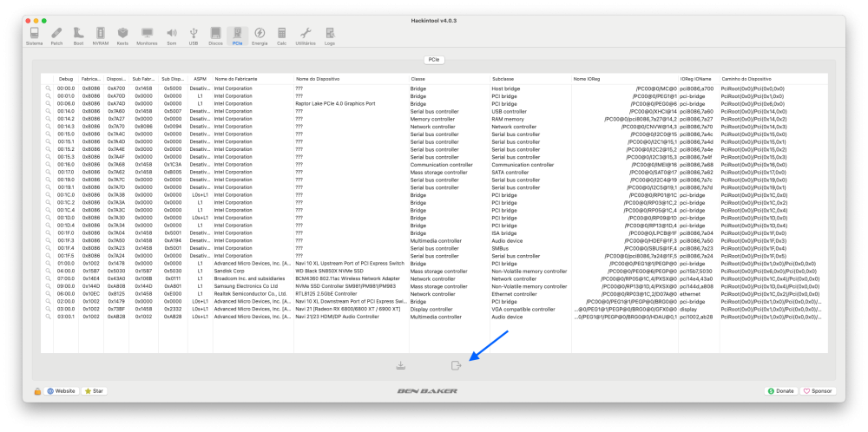This screenshot has width=868, height=432.
Task: Show the Logs section
Action: pos(330,36)
